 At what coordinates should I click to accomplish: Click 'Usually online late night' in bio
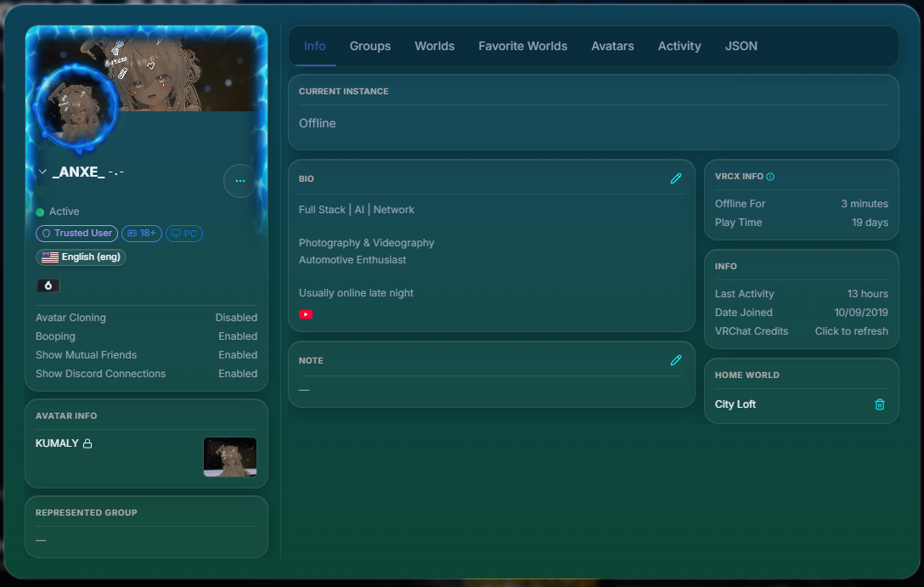pyautogui.click(x=356, y=293)
